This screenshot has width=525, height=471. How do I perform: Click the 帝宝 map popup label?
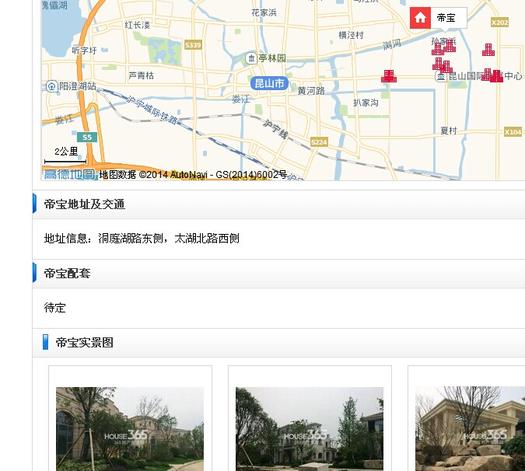point(439,18)
